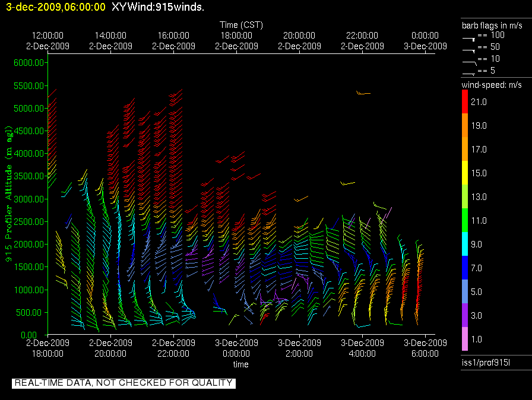The height and width of the screenshot is (400, 532).
Task: Click the isolated orange barb near 3000 m
Action: 300,199
